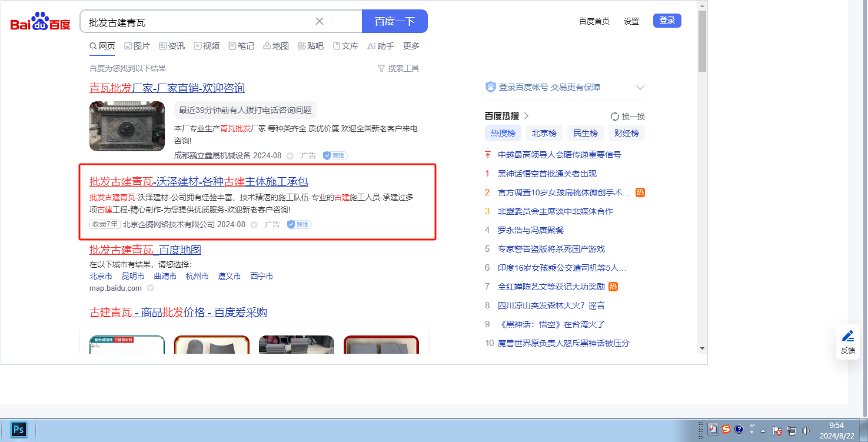Open hot search 罗永浩与冯唐聚餐

(531, 230)
